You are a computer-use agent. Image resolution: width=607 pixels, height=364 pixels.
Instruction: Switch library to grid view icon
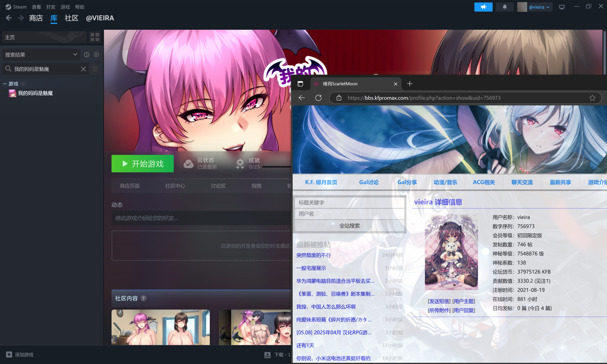95,37
